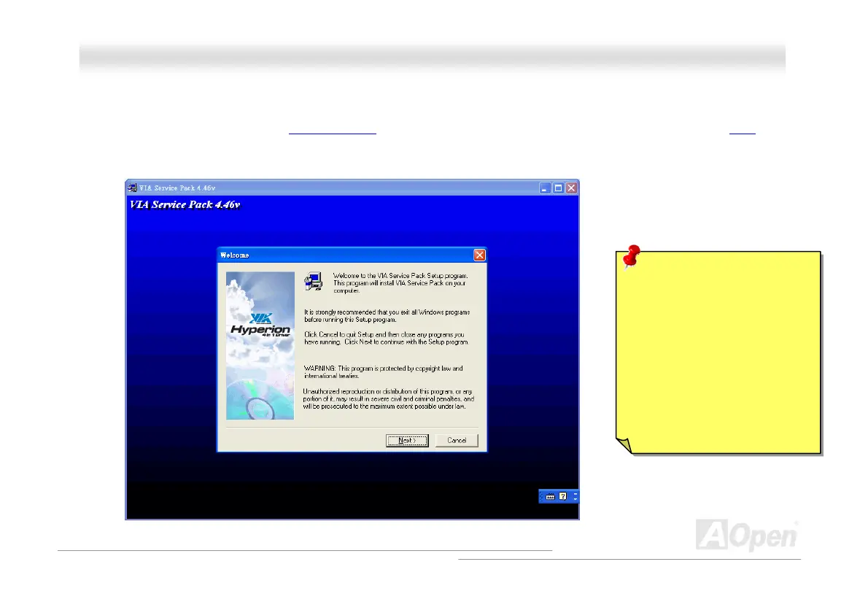Screen dimensions: 868x613
Task: Click 'Welcome to the VIA Service Pack Setup program' text
Action: [x=400, y=283]
